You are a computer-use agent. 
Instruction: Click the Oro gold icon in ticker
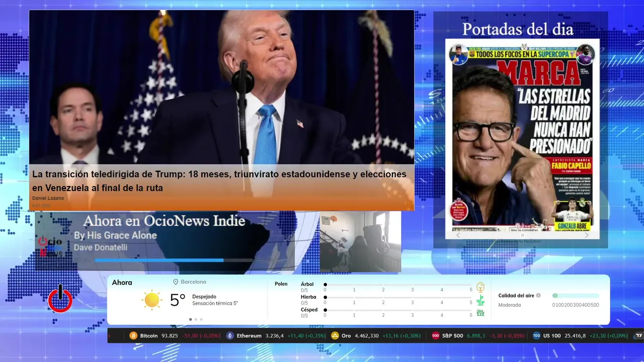335,336
